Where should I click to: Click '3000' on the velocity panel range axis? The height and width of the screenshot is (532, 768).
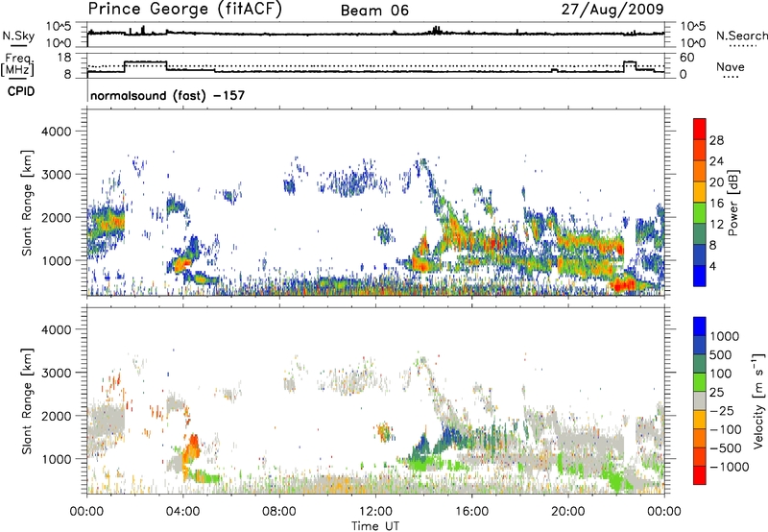point(56,373)
